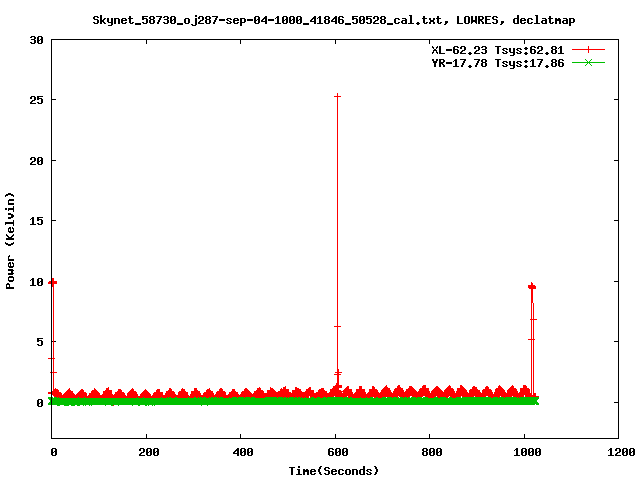This screenshot has width=640, height=480.
Task: Click the y-axis tick label 5
Action: click(40, 342)
